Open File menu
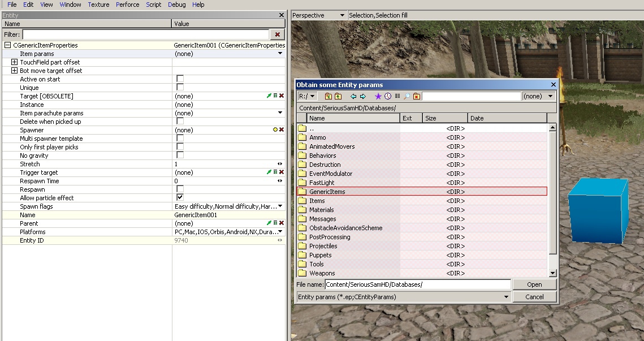 tap(12, 5)
